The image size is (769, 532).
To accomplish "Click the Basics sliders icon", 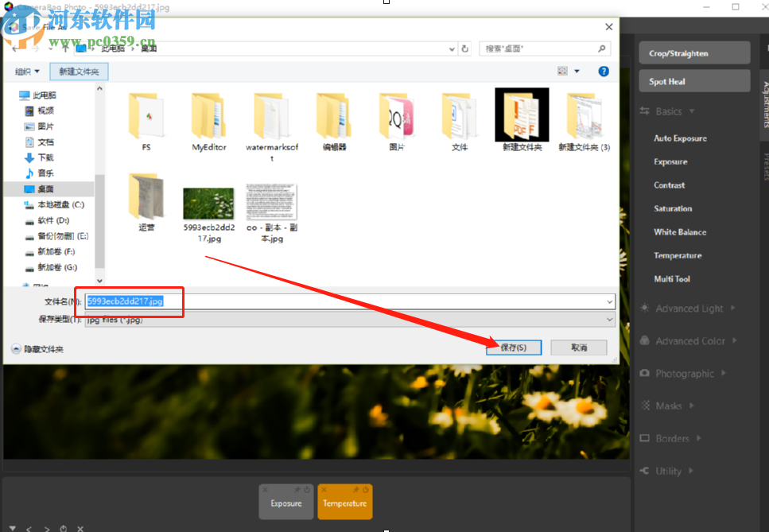I will pos(644,111).
